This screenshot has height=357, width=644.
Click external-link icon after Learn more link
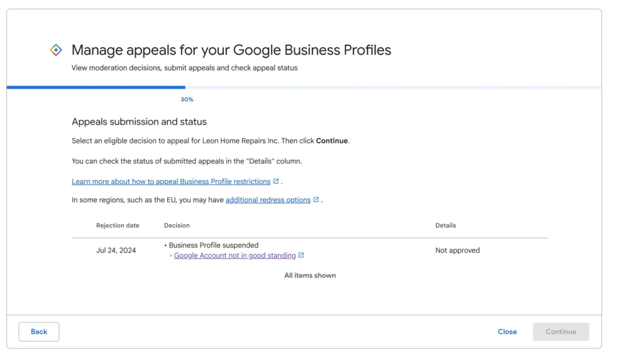coord(276,181)
